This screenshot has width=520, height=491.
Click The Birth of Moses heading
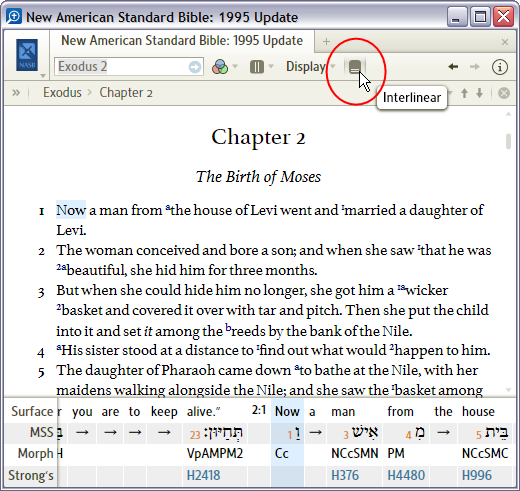pos(258,177)
